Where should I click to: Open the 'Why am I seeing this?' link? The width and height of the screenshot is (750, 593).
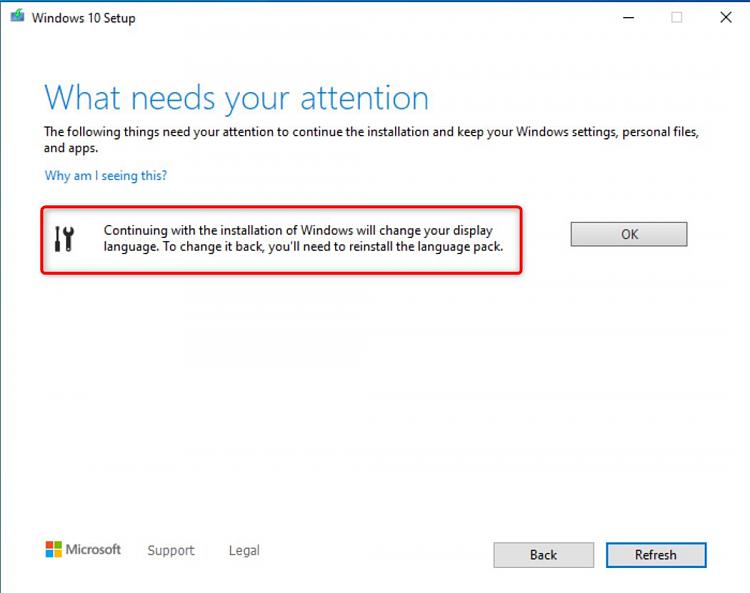click(106, 176)
